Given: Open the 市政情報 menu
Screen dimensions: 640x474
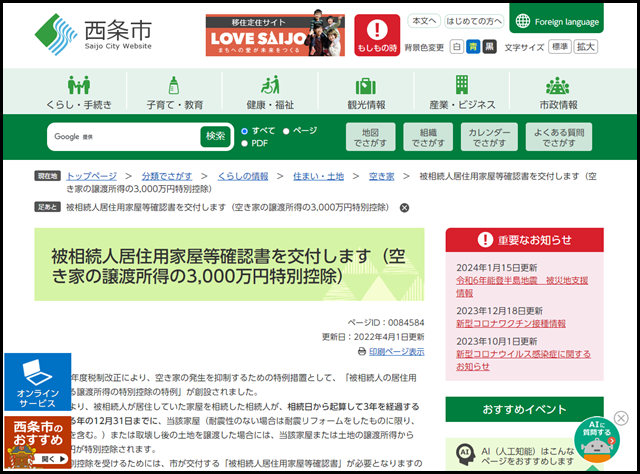Looking at the screenshot, I should tap(558, 92).
